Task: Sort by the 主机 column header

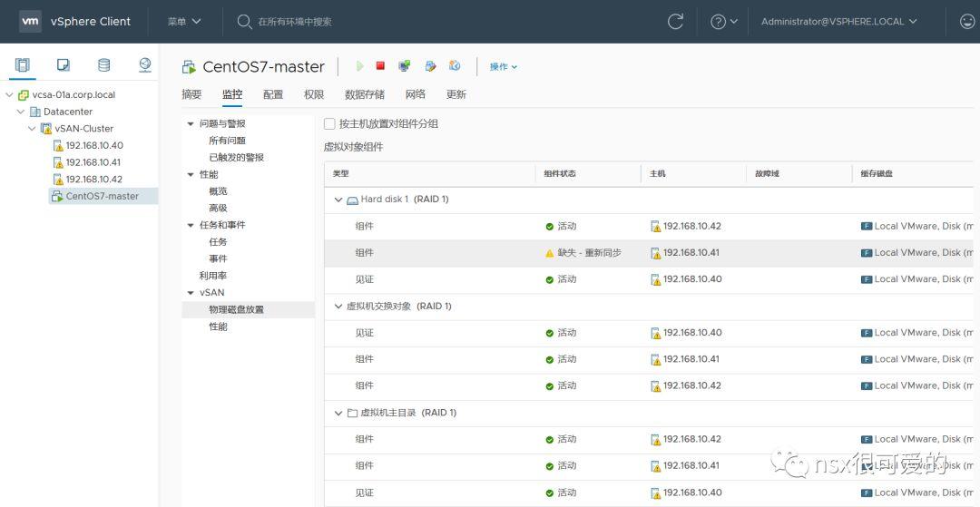Action: (657, 173)
